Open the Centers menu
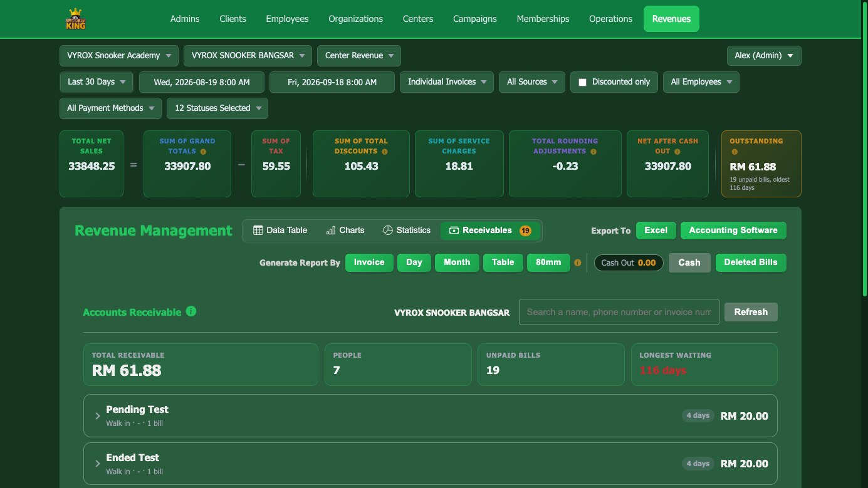 coord(418,19)
